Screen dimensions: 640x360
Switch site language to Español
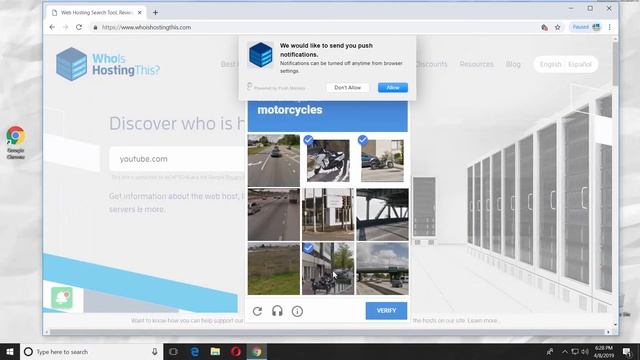(x=580, y=64)
